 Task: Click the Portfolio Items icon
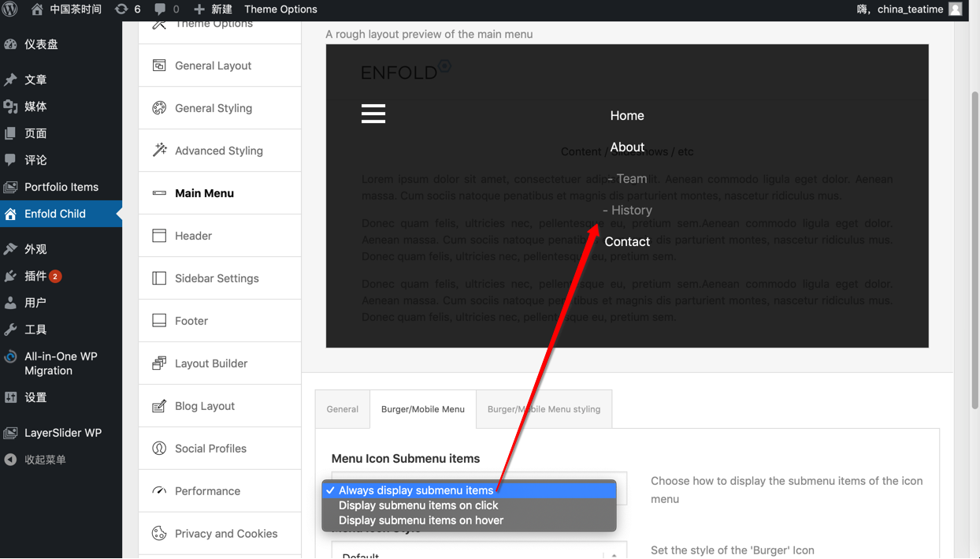point(10,187)
